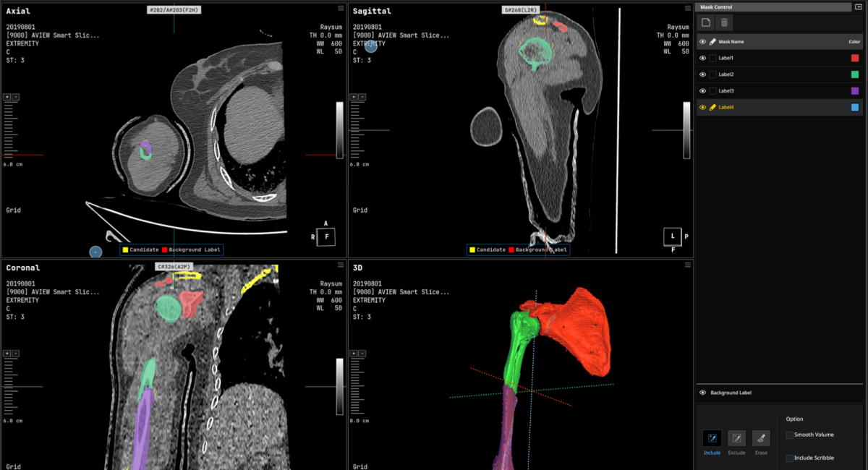The image size is (868, 470).
Task: Zoom out with Axial view minus button
Action: coord(15,97)
